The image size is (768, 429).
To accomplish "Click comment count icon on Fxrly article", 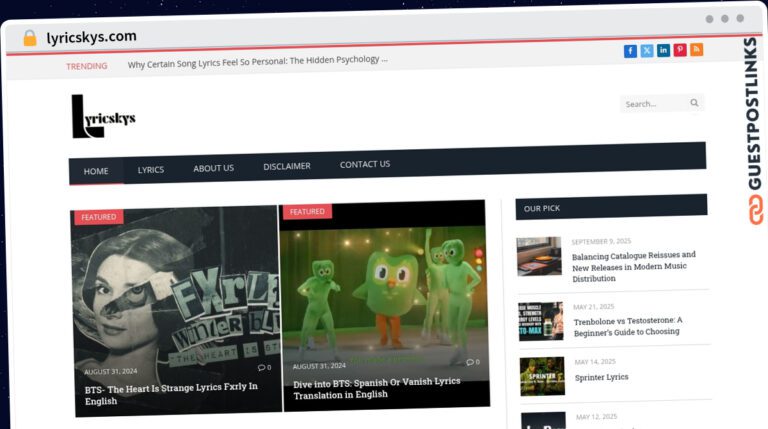I will [264, 367].
